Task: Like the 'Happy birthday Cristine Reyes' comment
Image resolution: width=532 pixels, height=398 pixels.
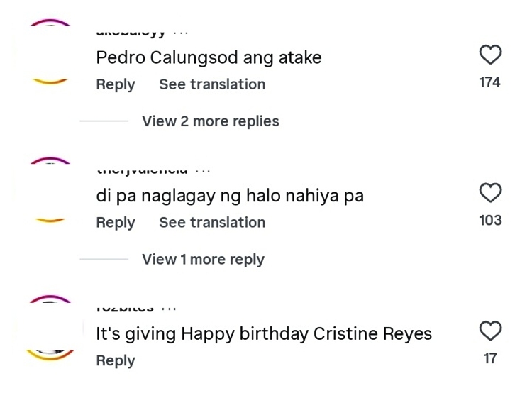Action: click(490, 331)
